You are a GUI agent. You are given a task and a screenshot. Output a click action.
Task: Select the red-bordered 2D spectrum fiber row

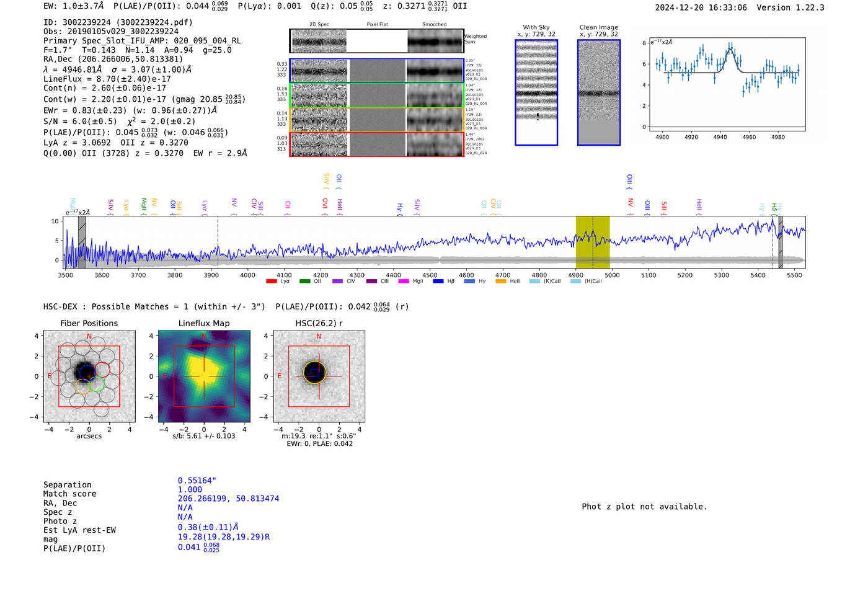pyautogui.click(x=376, y=144)
